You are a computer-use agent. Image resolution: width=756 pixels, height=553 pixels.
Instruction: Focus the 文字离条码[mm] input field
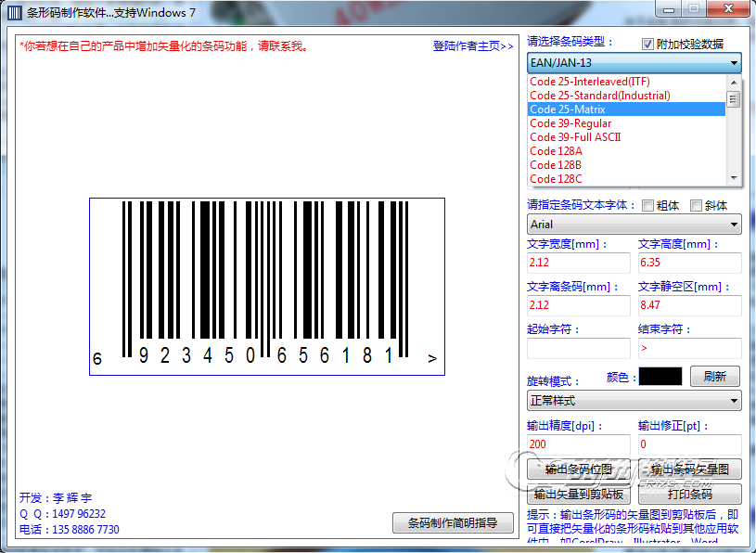[579, 304]
